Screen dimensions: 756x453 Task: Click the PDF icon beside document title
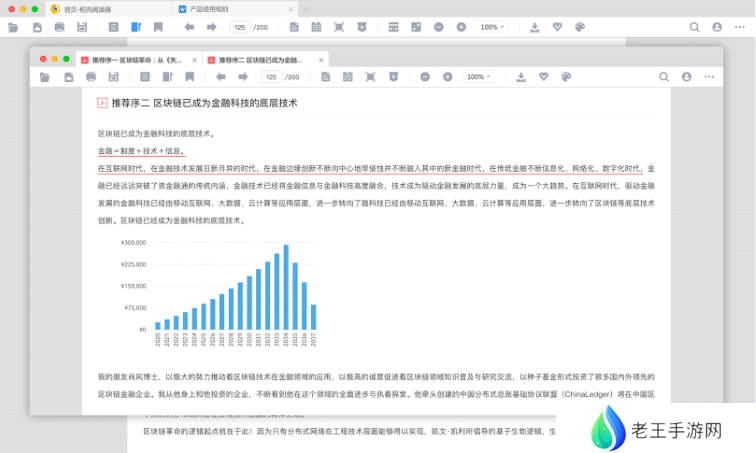[x=102, y=103]
